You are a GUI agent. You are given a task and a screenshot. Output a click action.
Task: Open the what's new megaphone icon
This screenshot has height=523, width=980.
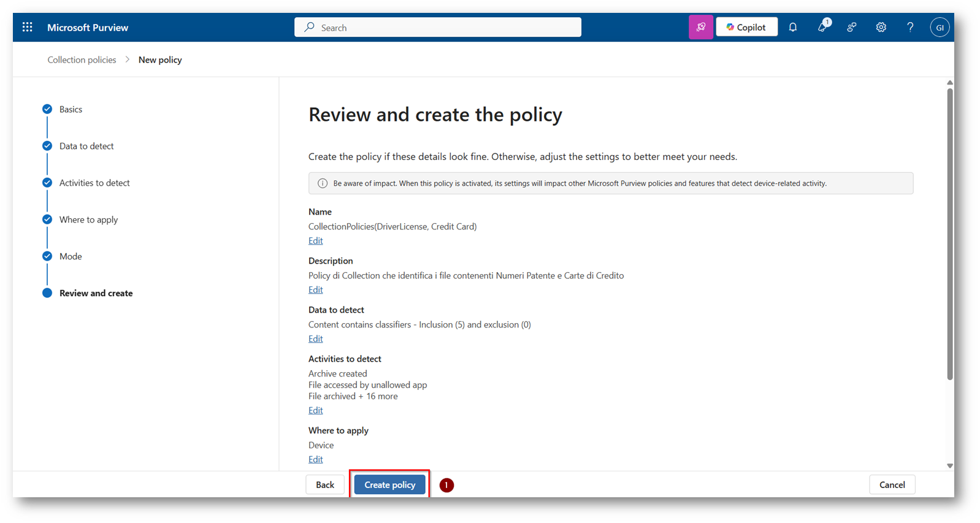pos(822,27)
